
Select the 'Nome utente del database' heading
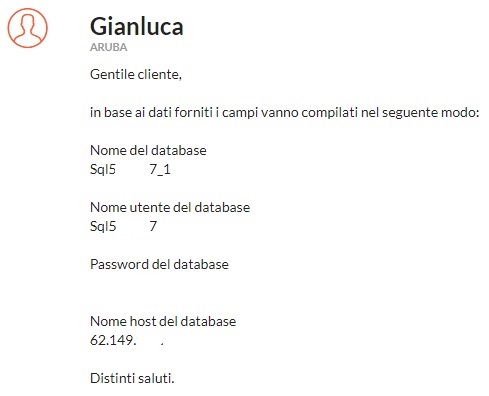(170, 207)
